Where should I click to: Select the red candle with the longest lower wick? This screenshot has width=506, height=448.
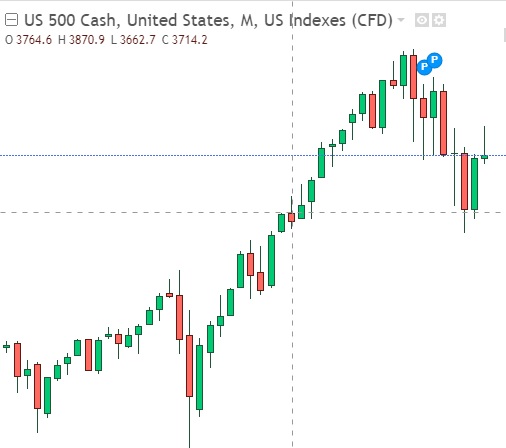point(189,366)
